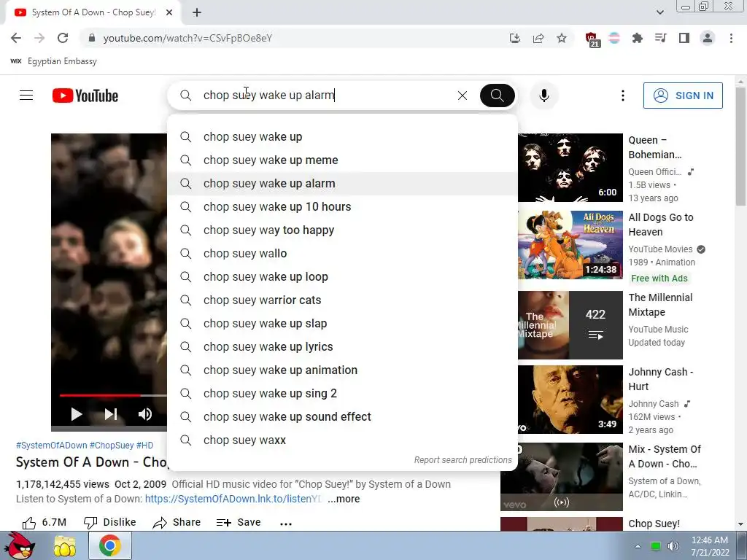Skip to next video in the player
The width and height of the screenshot is (747, 560).
click(111, 414)
